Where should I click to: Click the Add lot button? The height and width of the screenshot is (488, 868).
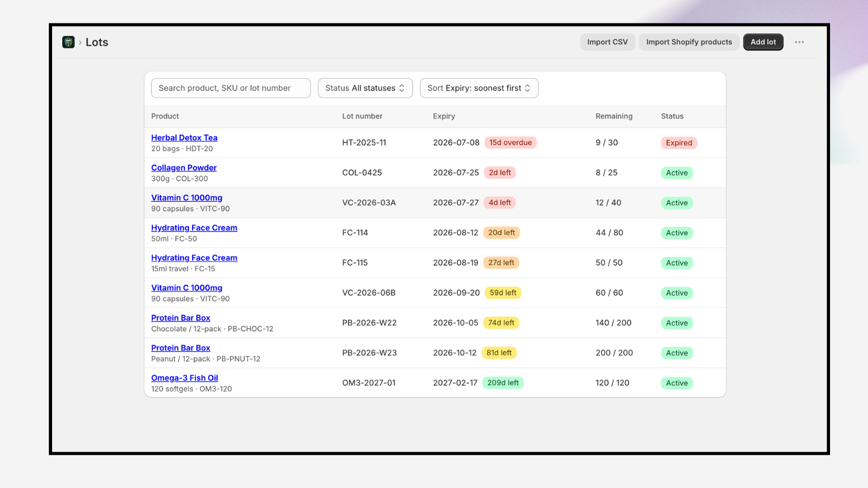point(763,42)
